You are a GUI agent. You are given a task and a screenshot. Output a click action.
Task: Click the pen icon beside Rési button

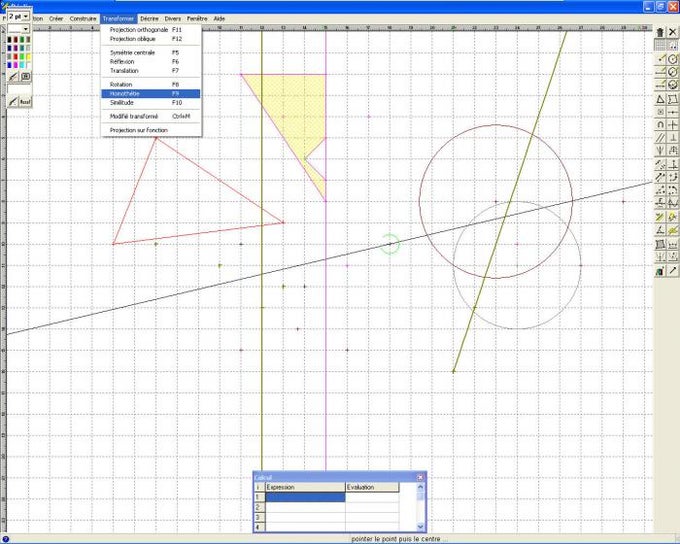pyautogui.click(x=13, y=102)
